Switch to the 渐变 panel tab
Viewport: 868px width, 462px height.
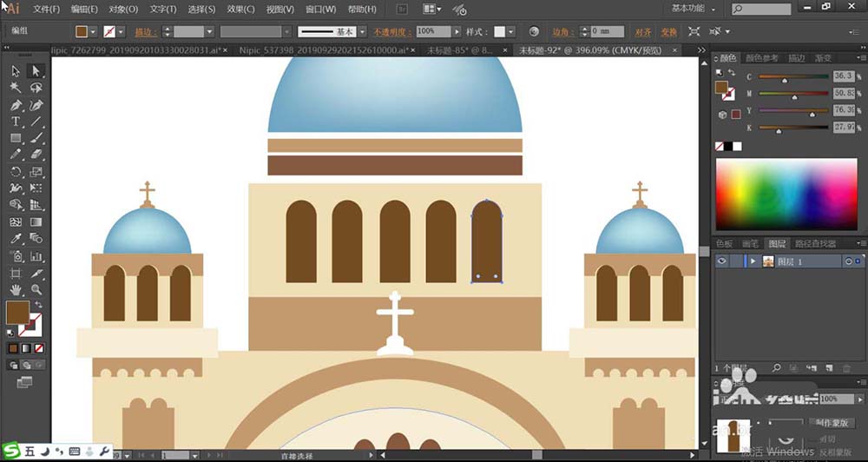pos(821,58)
